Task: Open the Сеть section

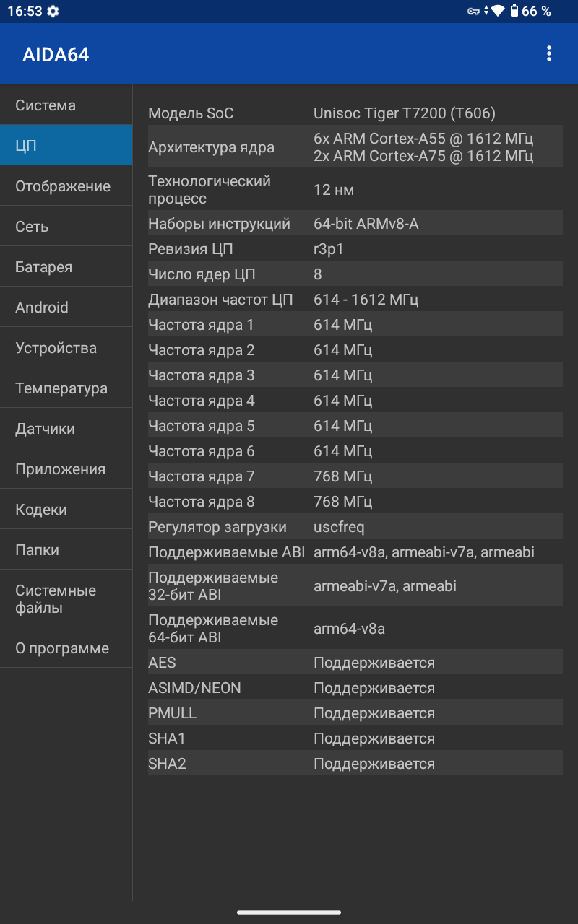Action: [66, 227]
